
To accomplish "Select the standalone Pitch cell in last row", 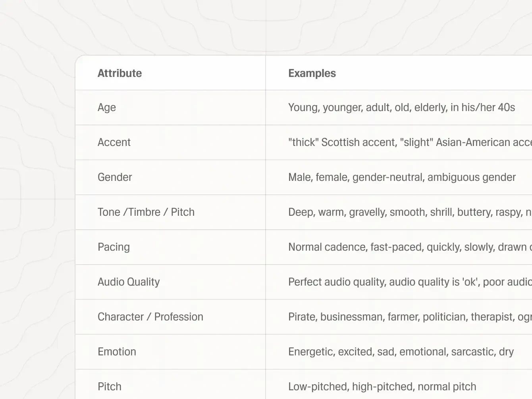I will [110, 387].
